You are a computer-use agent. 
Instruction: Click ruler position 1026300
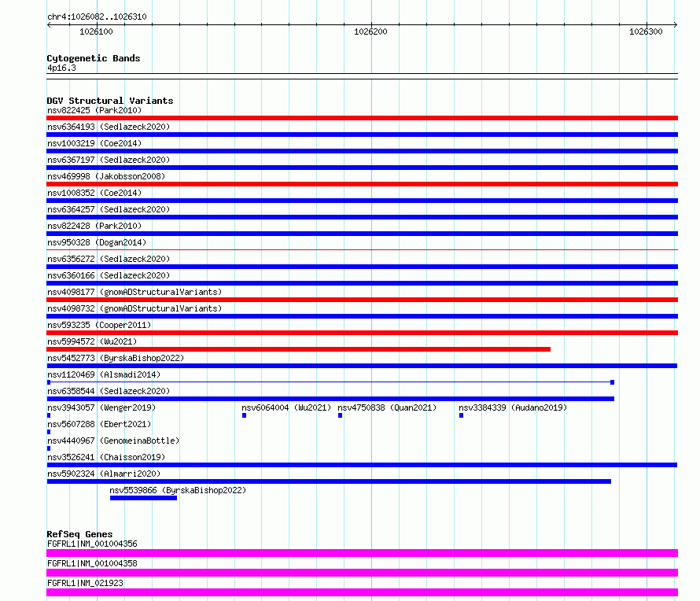coord(646,31)
